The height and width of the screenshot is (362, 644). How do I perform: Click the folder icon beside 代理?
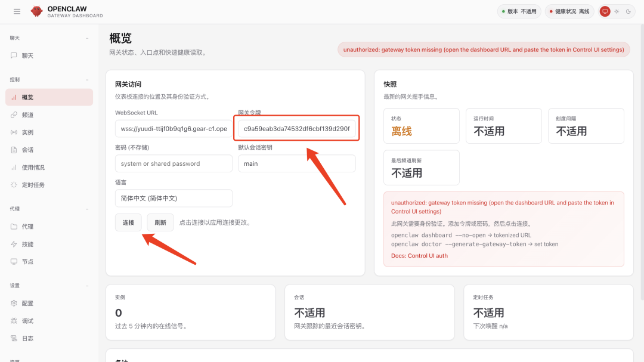pyautogui.click(x=14, y=227)
